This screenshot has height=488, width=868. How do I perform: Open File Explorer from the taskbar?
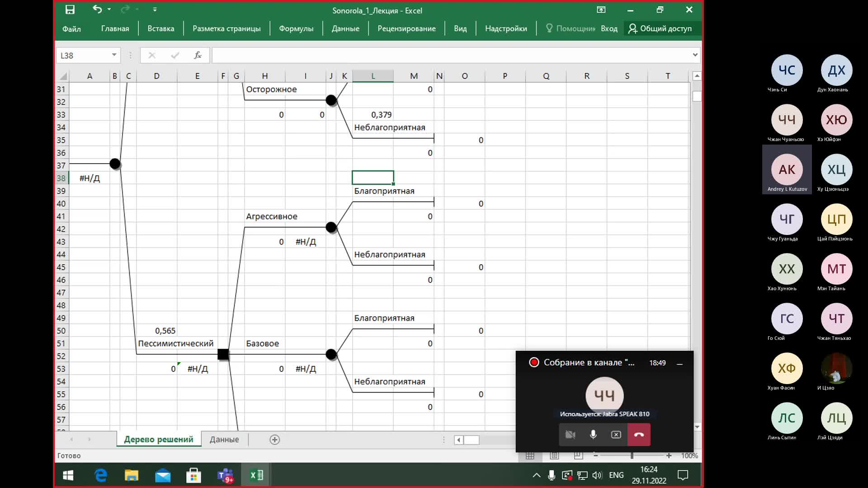coord(132,475)
